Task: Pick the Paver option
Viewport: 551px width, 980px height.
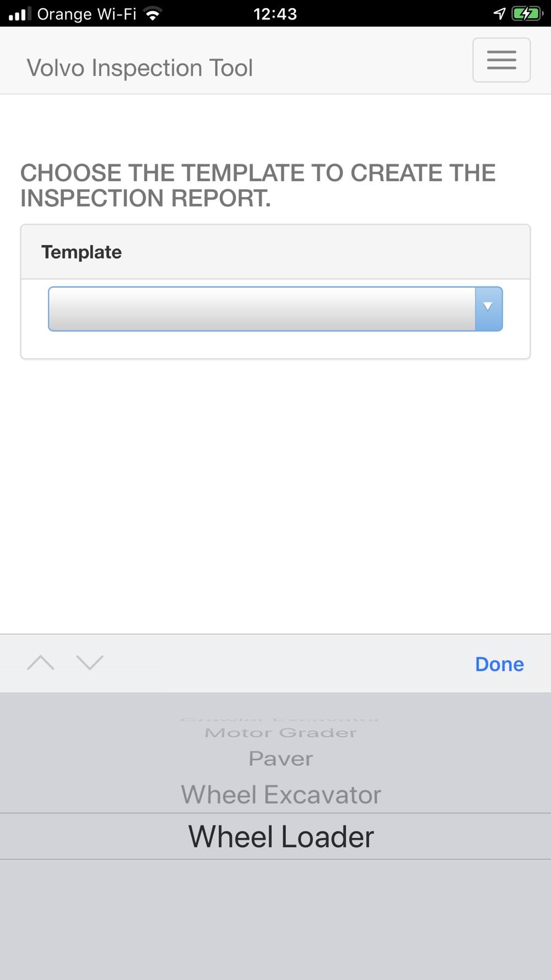Action: pyautogui.click(x=281, y=758)
